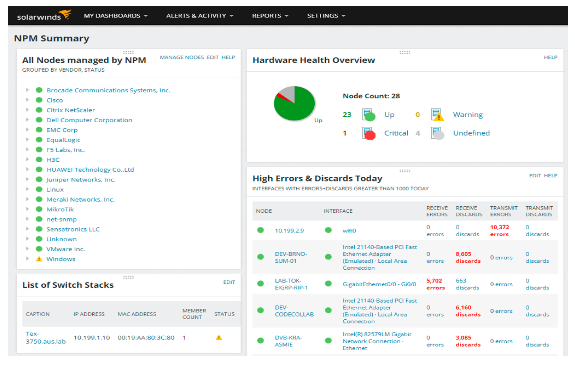Expand the F5 Labs, Inc. group
Image resolution: width=575 pixels, height=367 pixels.
pos(27,149)
